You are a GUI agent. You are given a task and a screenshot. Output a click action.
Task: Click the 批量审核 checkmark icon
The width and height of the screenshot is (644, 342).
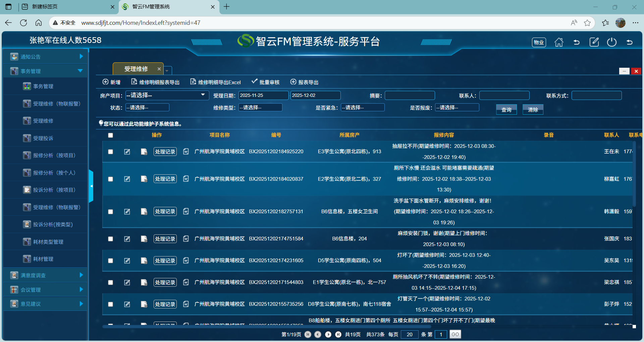click(x=254, y=81)
